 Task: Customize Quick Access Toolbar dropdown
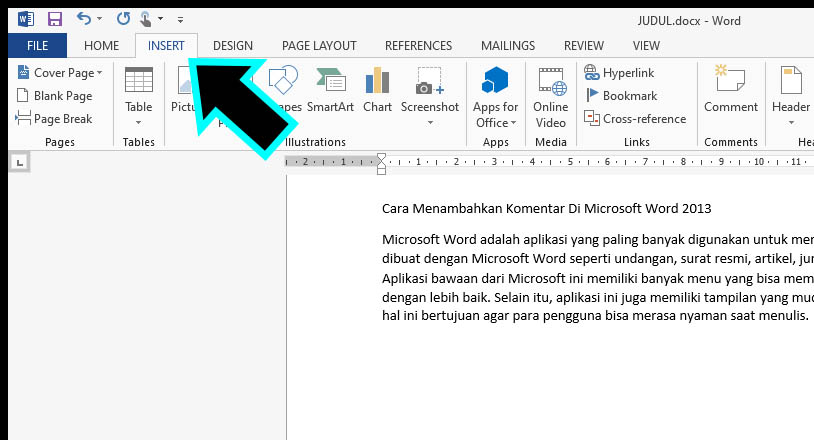point(180,20)
